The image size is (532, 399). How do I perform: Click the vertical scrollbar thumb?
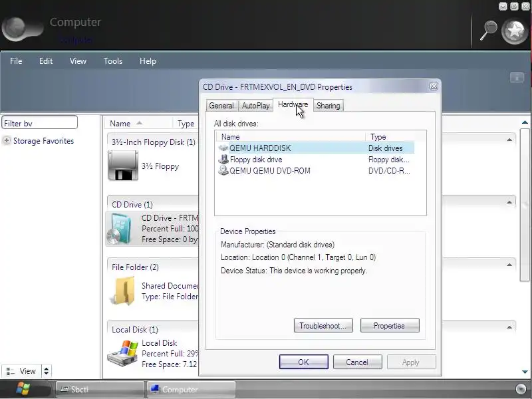click(525, 205)
